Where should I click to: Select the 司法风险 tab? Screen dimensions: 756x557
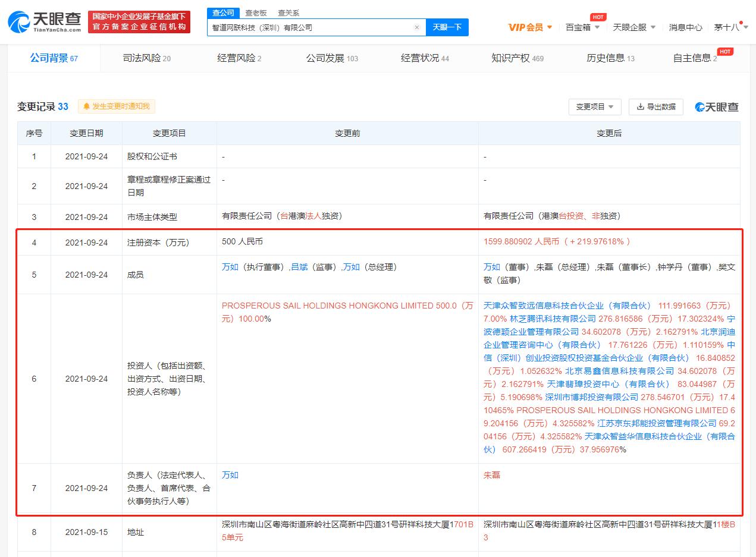(146, 58)
